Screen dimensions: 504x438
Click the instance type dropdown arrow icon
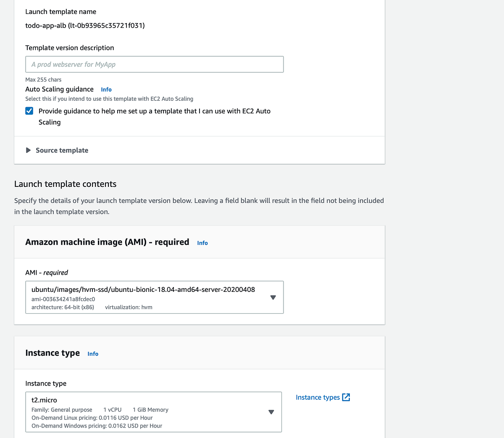(271, 412)
